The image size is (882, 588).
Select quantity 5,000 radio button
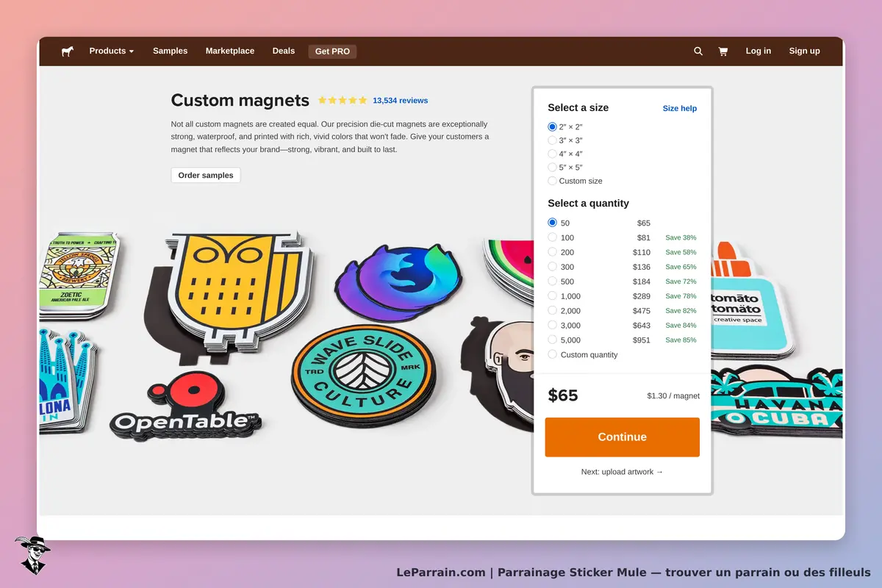point(553,340)
